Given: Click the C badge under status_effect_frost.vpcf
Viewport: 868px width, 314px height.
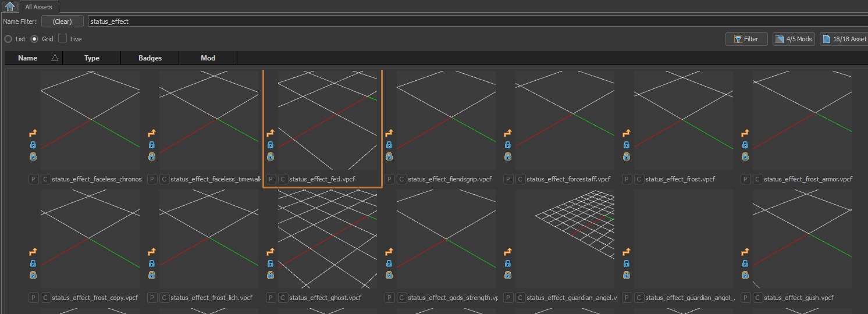Looking at the screenshot, I should pos(639,179).
